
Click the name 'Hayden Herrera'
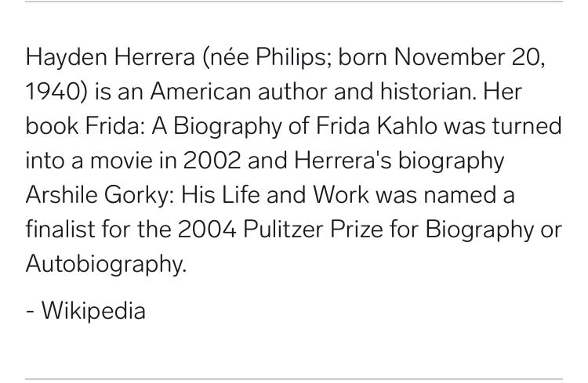pyautogui.click(x=111, y=57)
